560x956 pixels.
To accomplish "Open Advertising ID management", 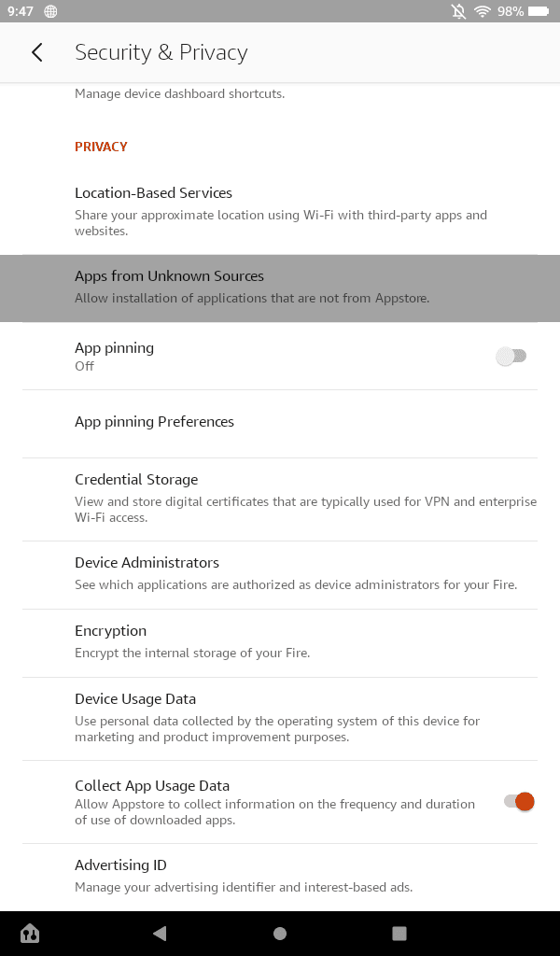I will (280, 874).
